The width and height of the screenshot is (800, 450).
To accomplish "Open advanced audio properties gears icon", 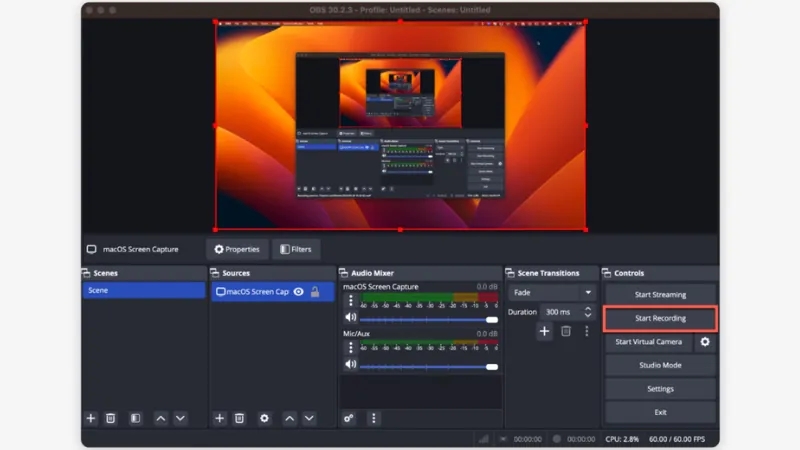I will point(349,418).
